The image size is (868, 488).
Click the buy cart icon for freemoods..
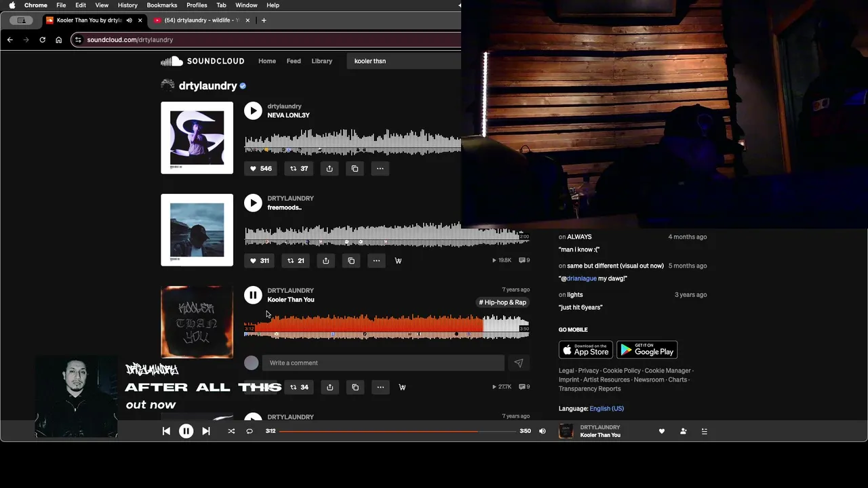click(398, 261)
